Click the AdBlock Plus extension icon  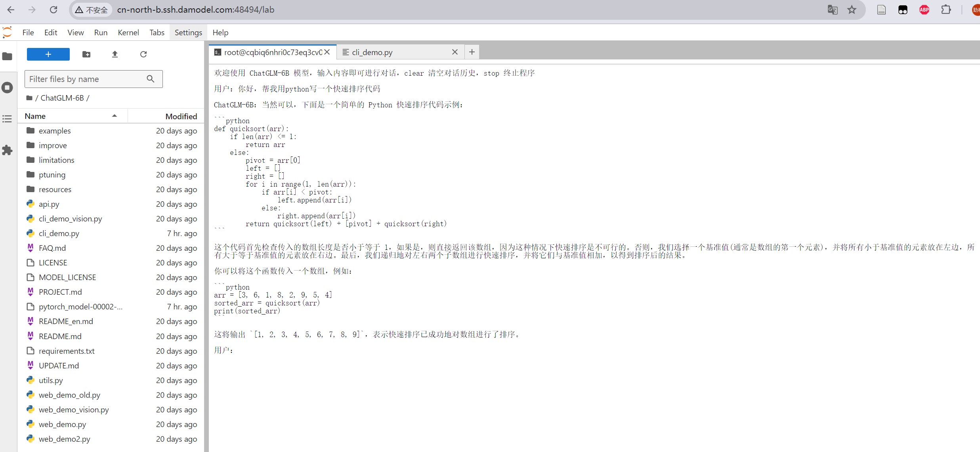924,10
